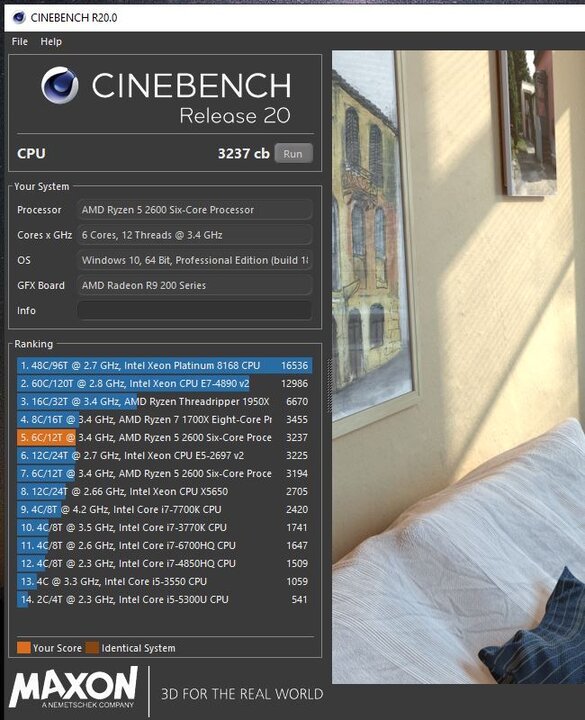Open the Help menu
The image size is (585, 720).
(51, 42)
